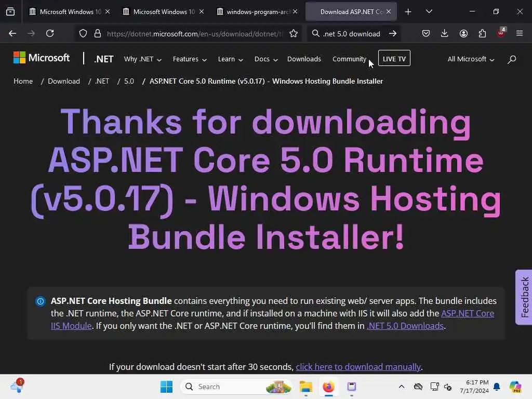Click the .net 5.0 download search field

(352, 34)
